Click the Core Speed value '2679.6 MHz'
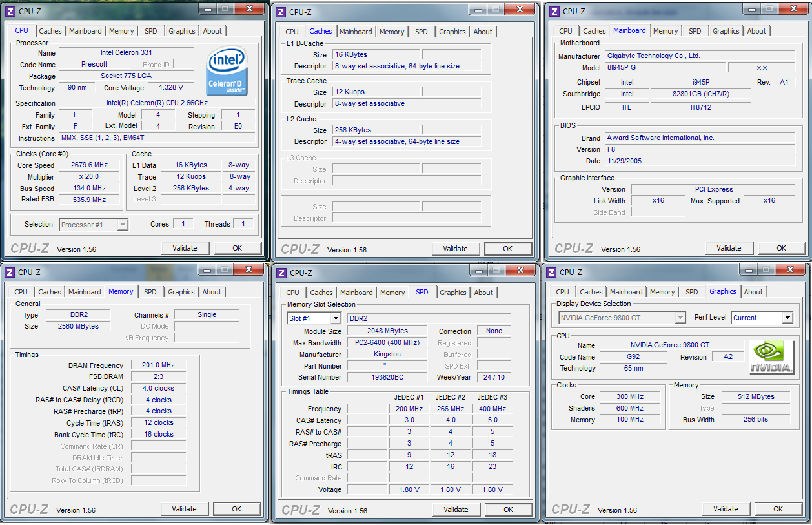The image size is (812, 525). click(x=89, y=165)
